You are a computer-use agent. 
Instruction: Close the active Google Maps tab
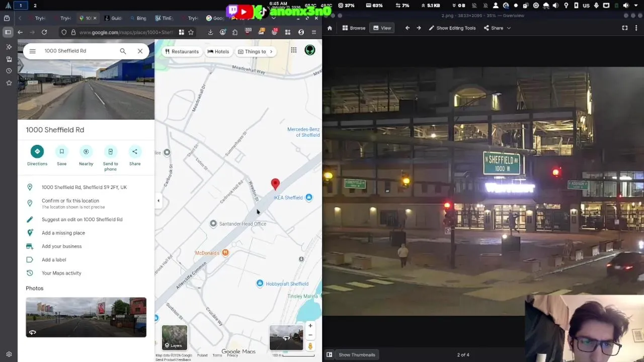click(95, 18)
